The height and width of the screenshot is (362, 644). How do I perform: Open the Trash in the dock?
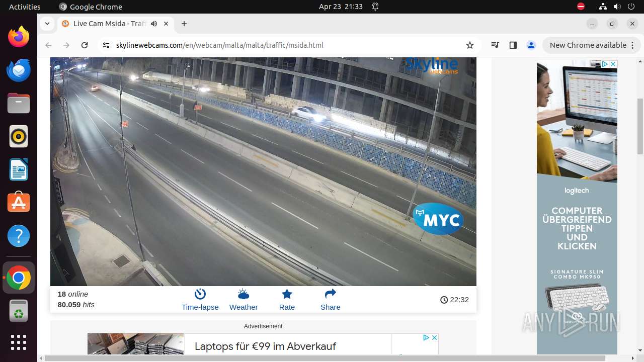click(19, 311)
